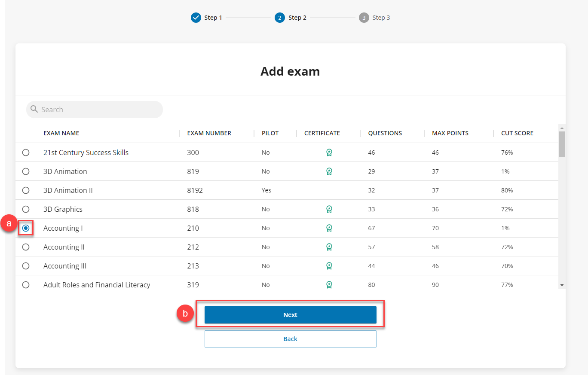Click inside the Search input field

point(95,110)
